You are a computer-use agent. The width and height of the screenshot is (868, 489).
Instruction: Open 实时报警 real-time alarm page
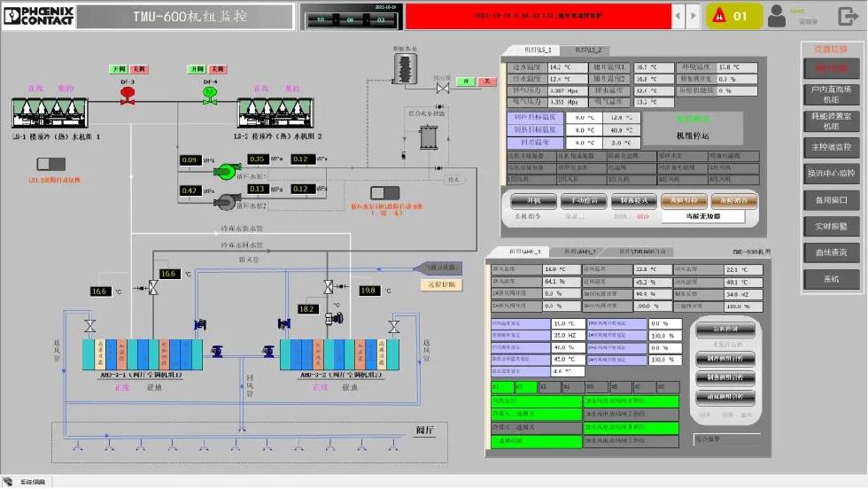(x=831, y=226)
